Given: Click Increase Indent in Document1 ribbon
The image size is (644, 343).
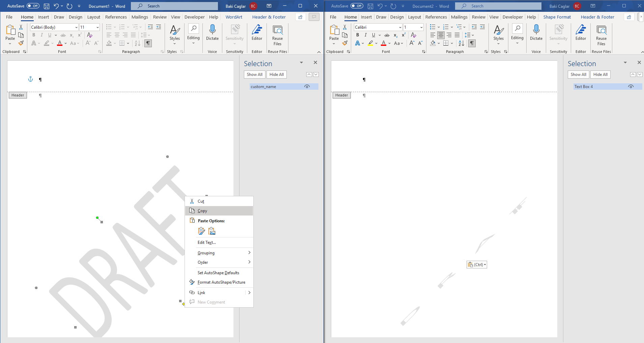Looking at the screenshot, I should pos(159,27).
